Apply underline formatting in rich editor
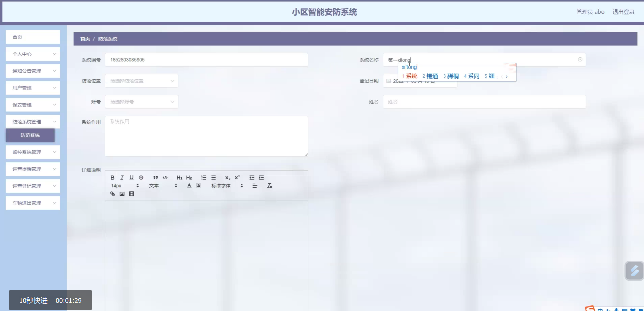Image resolution: width=644 pixels, height=311 pixels. point(131,177)
